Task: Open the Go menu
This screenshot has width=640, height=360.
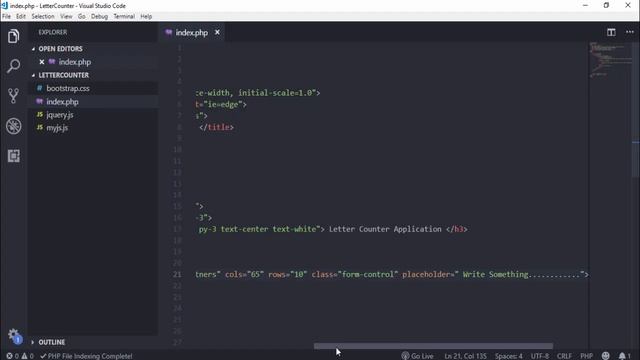Action: tap(82, 16)
